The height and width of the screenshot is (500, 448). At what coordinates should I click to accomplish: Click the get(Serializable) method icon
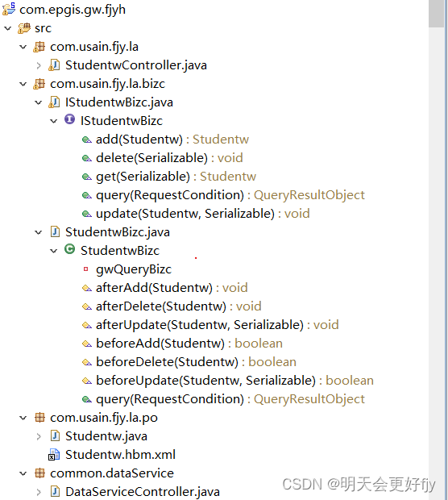(87, 177)
